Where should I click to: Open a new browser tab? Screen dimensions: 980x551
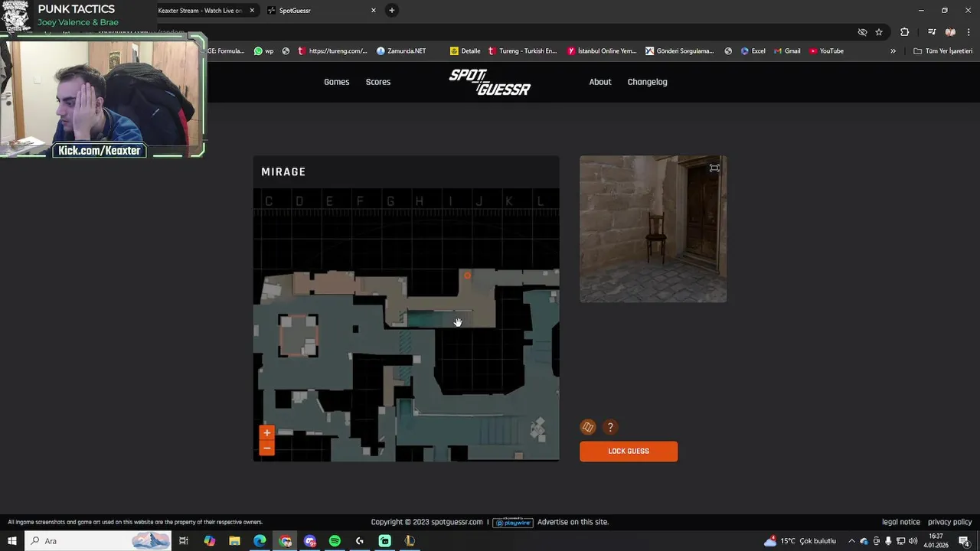(392, 10)
